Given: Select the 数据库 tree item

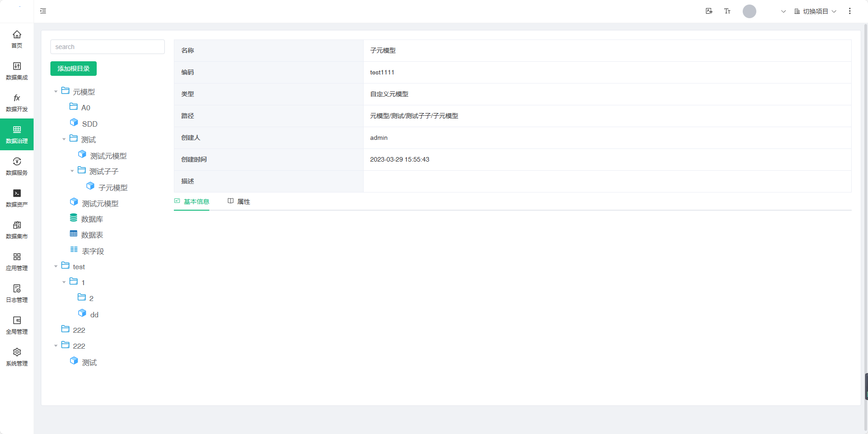Looking at the screenshot, I should 92,219.
